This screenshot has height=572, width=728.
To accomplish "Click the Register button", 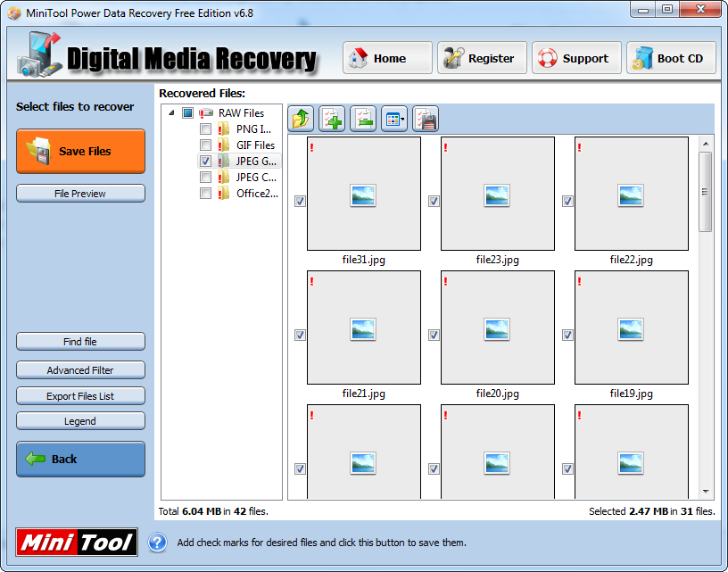I will [x=482, y=58].
